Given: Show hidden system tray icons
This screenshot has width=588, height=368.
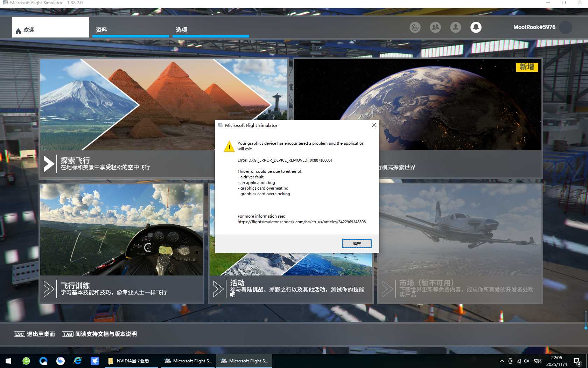Looking at the screenshot, I should (502, 361).
